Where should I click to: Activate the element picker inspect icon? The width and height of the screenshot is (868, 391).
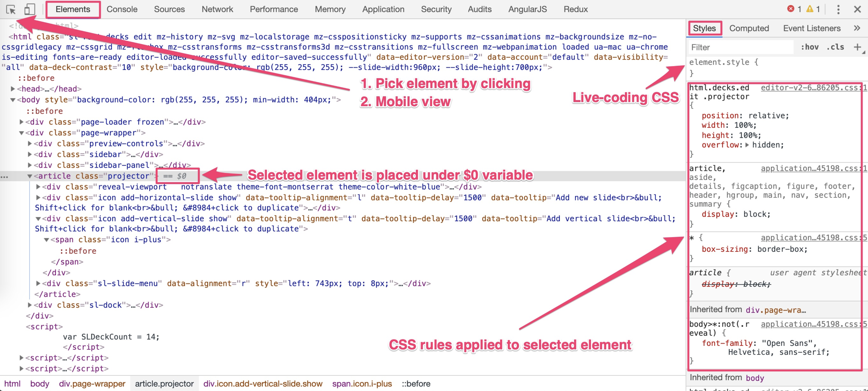coord(11,9)
